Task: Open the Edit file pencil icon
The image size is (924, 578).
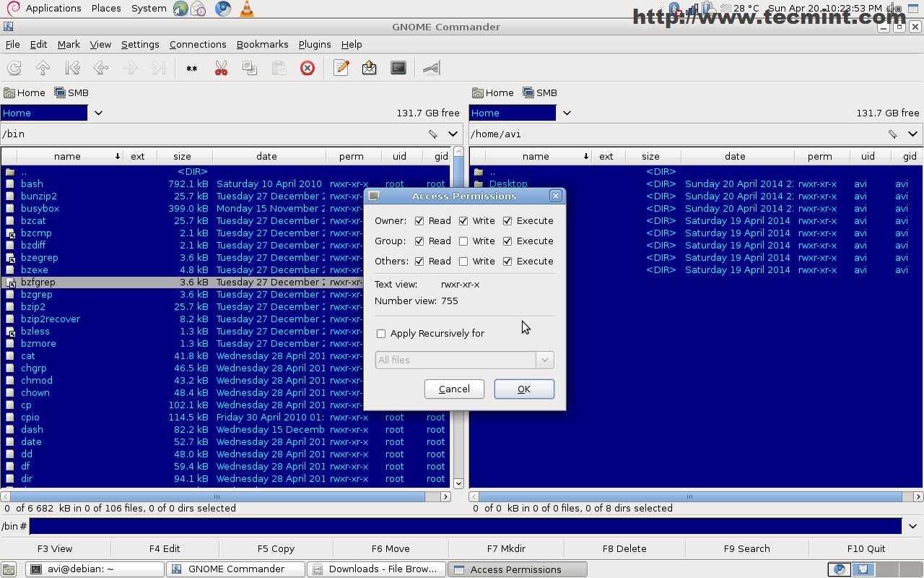Action: pyautogui.click(x=341, y=69)
